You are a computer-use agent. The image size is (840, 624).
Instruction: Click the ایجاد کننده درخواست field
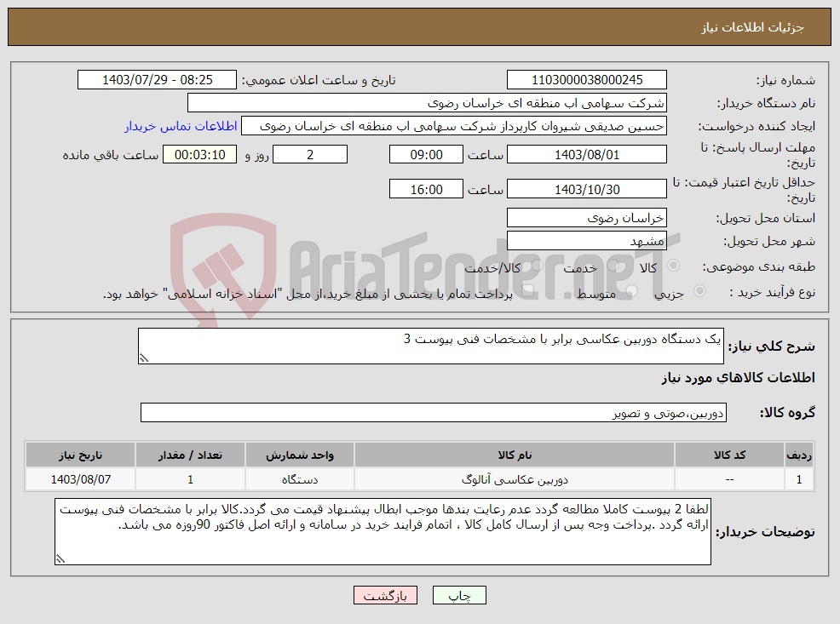point(454,126)
